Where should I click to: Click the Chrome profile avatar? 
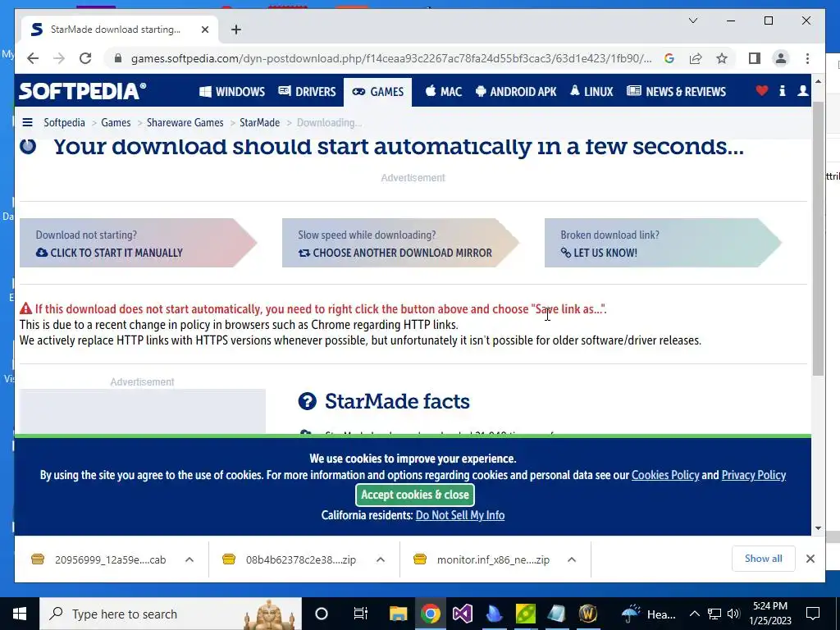(x=781, y=58)
